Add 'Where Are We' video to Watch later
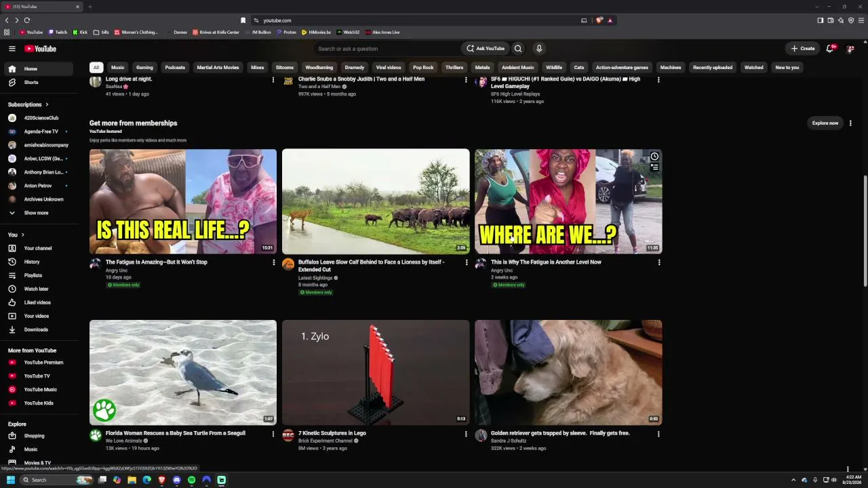The height and width of the screenshot is (488, 868). click(654, 157)
